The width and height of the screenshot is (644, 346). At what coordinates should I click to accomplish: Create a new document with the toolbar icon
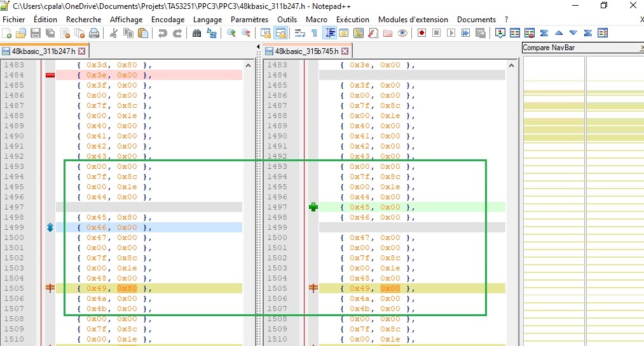coord(7,33)
